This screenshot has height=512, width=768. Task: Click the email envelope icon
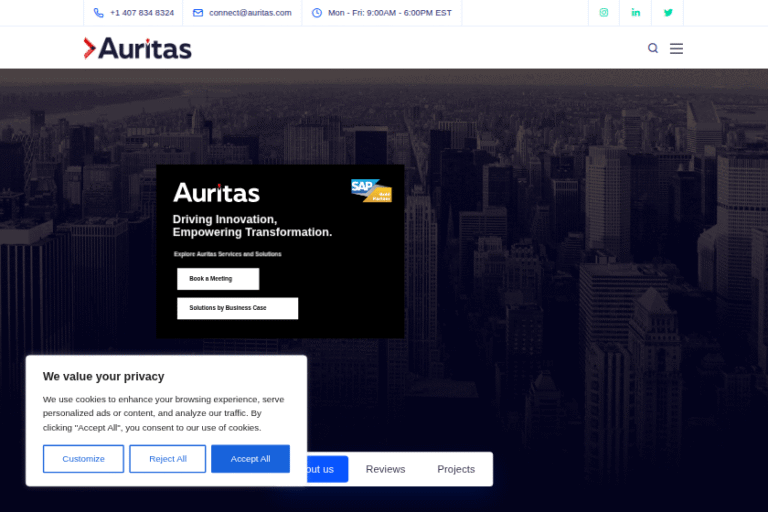click(x=198, y=13)
